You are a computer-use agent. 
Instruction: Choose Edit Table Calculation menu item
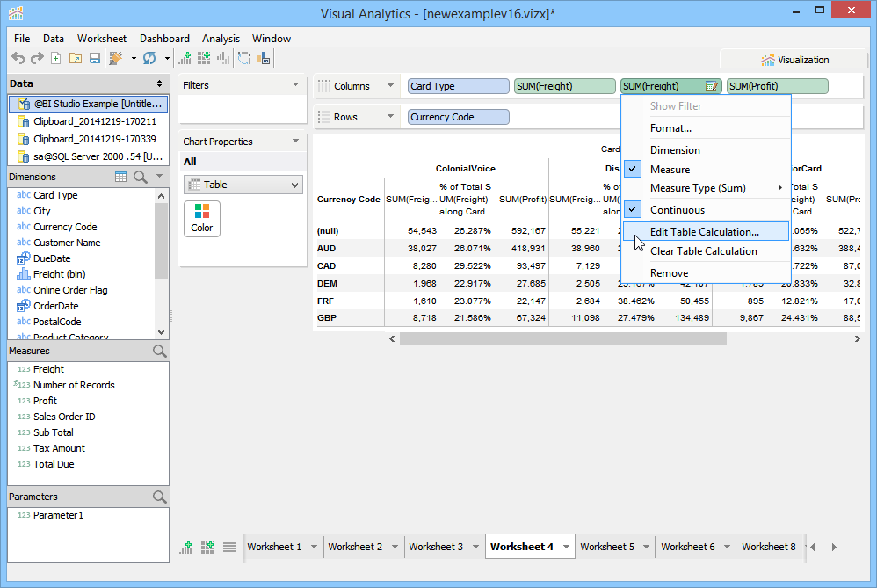coord(704,232)
